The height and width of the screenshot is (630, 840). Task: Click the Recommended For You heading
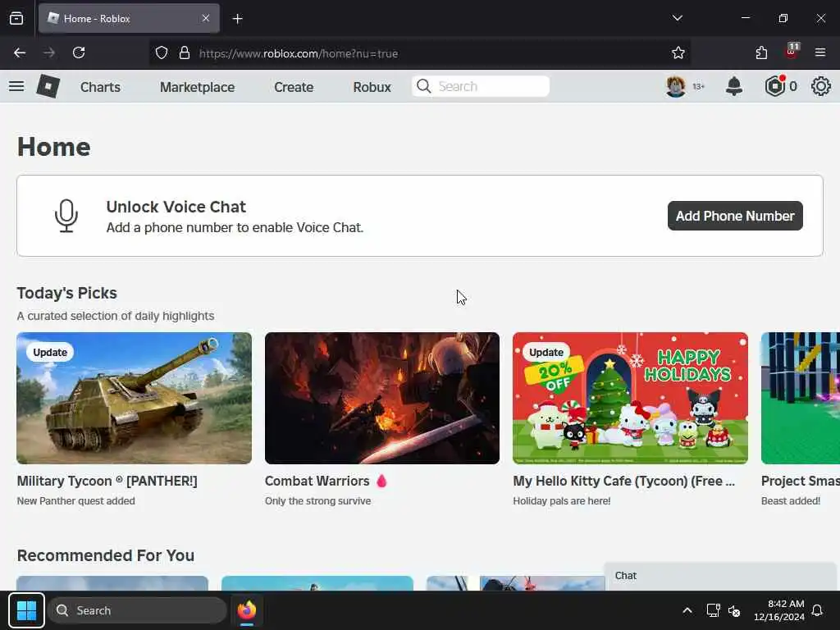point(106,555)
